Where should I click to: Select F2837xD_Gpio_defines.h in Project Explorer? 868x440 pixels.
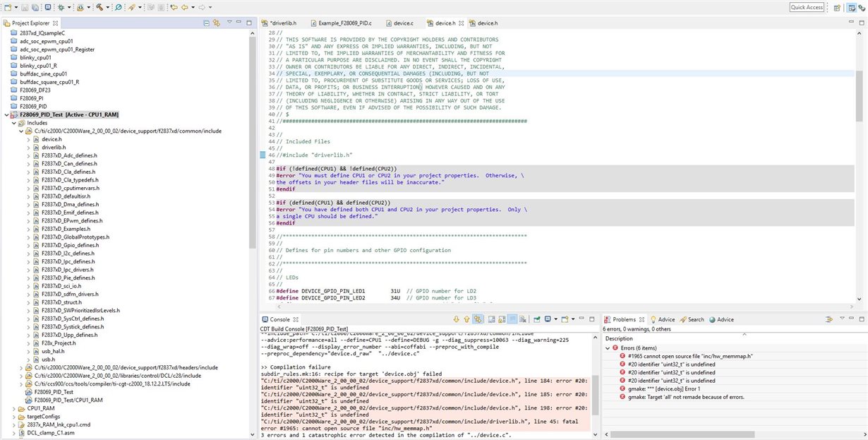[68, 245]
